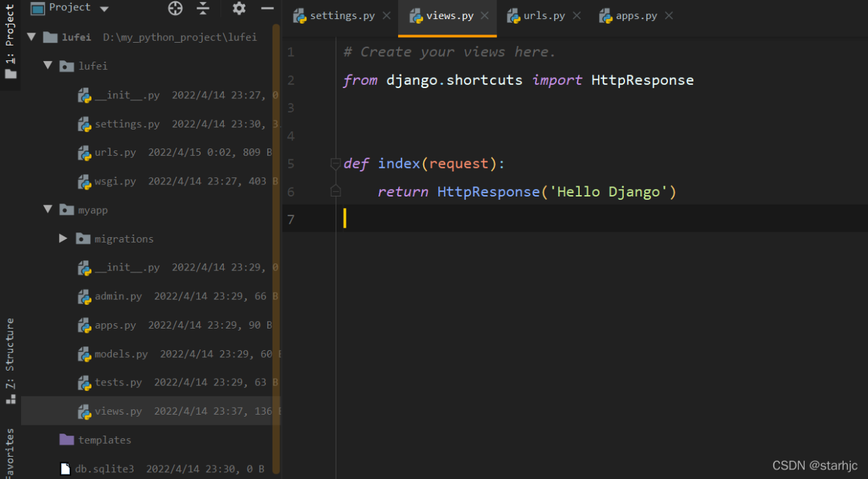Toggle fold end marker on line 6
This screenshot has width=868, height=479.
(x=335, y=192)
